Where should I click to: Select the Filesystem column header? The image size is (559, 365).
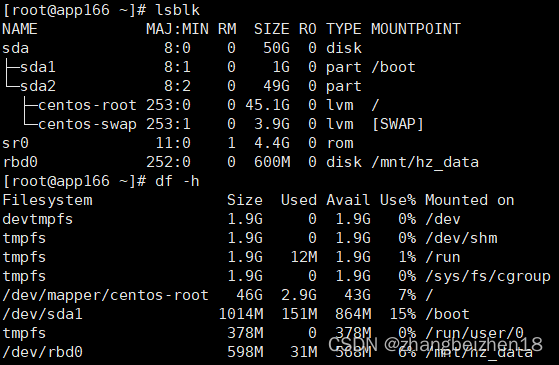(x=47, y=200)
